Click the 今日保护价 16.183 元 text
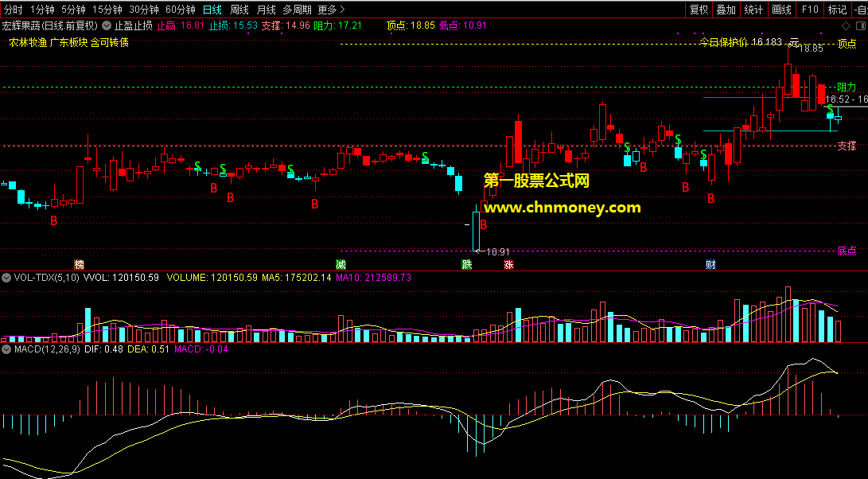The width and height of the screenshot is (868, 479). 749,42
